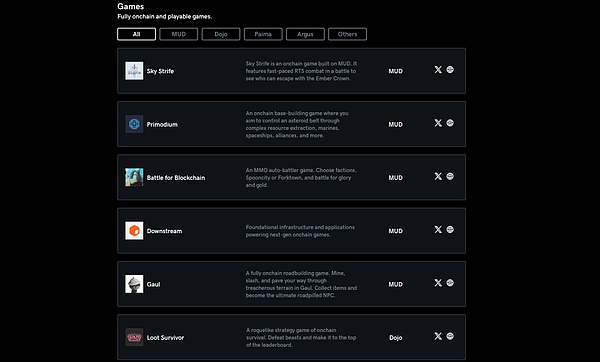Image resolution: width=600 pixels, height=362 pixels.
Task: Filter games by MUD tab
Action: point(179,34)
